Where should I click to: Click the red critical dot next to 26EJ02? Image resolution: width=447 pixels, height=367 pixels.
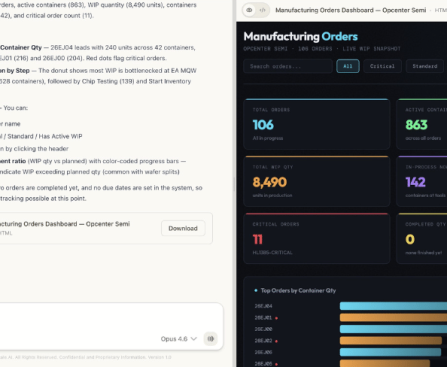click(276, 341)
